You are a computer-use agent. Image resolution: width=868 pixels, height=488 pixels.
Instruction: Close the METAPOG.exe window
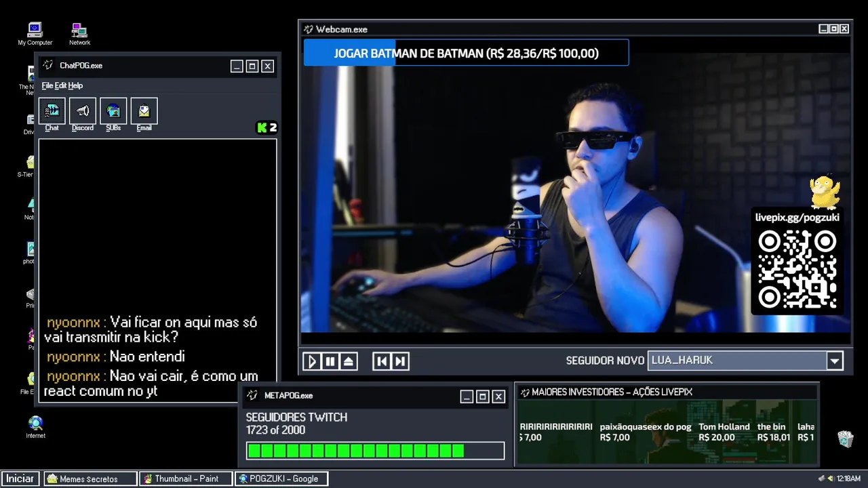tap(498, 396)
